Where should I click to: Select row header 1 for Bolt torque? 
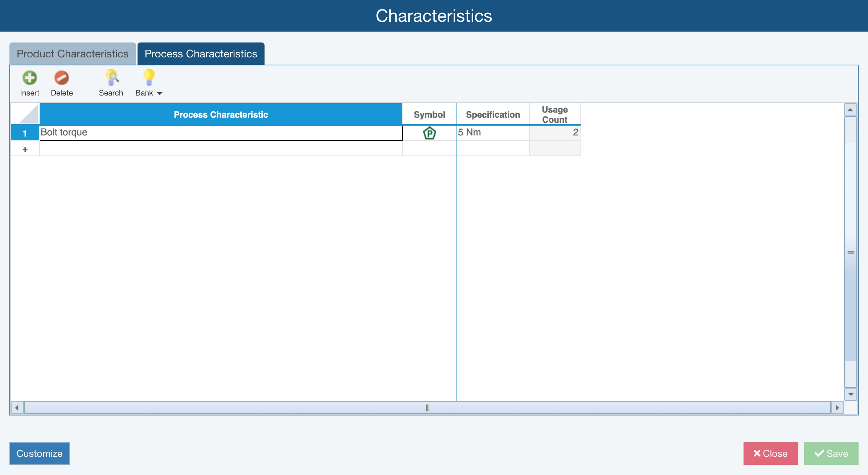[x=25, y=133]
